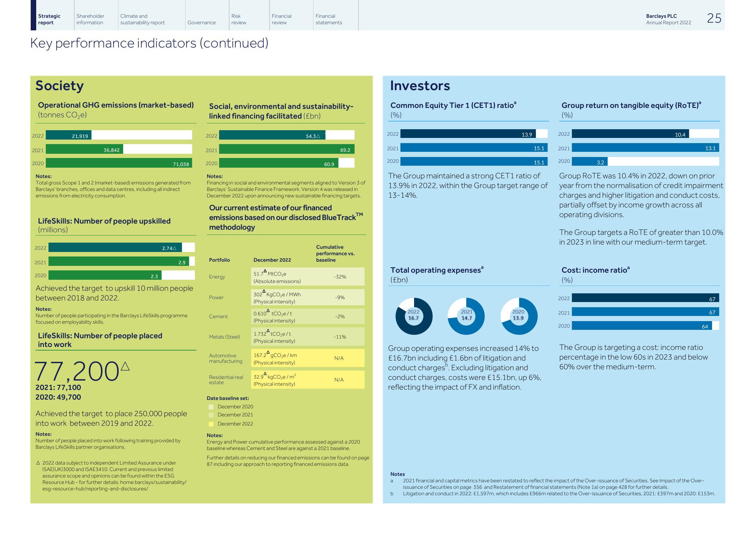Image resolution: width=756 pixels, height=534 pixels.
Task: Click the December 2020 legend swatch
Action: point(211,407)
